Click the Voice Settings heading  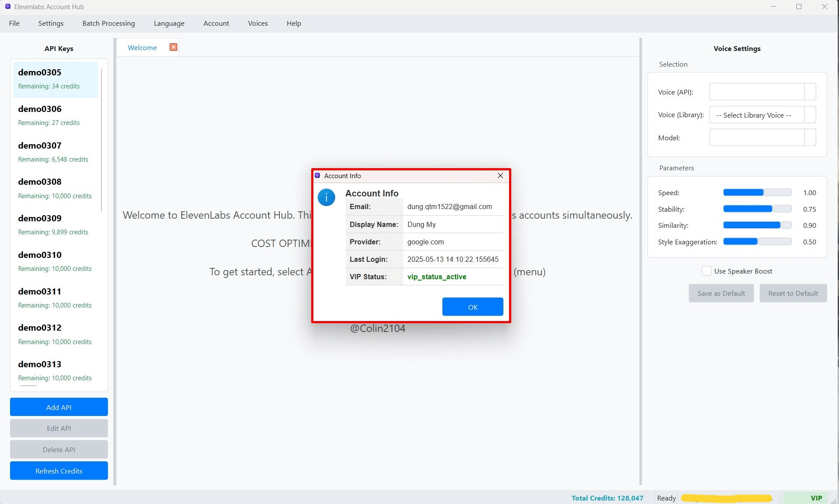coord(737,49)
